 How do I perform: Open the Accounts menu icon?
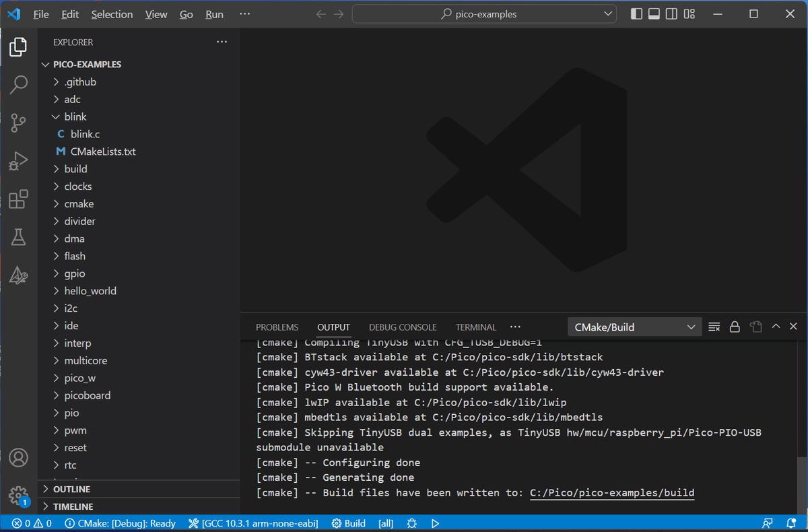pos(18,458)
